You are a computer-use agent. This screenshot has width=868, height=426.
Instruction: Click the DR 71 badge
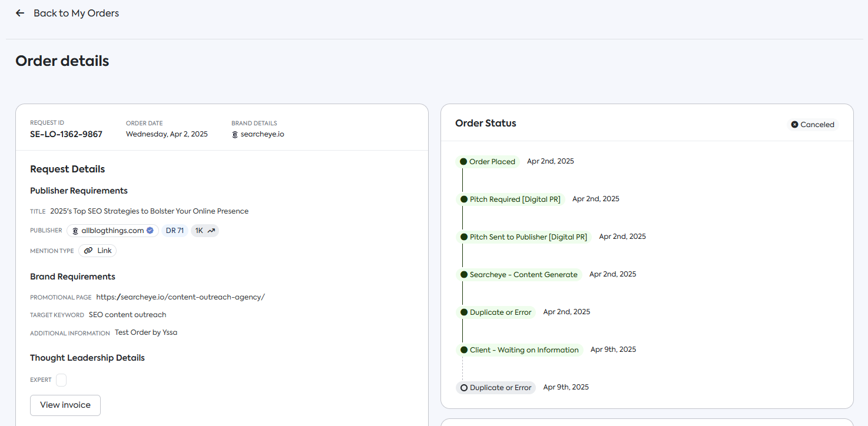(x=175, y=231)
